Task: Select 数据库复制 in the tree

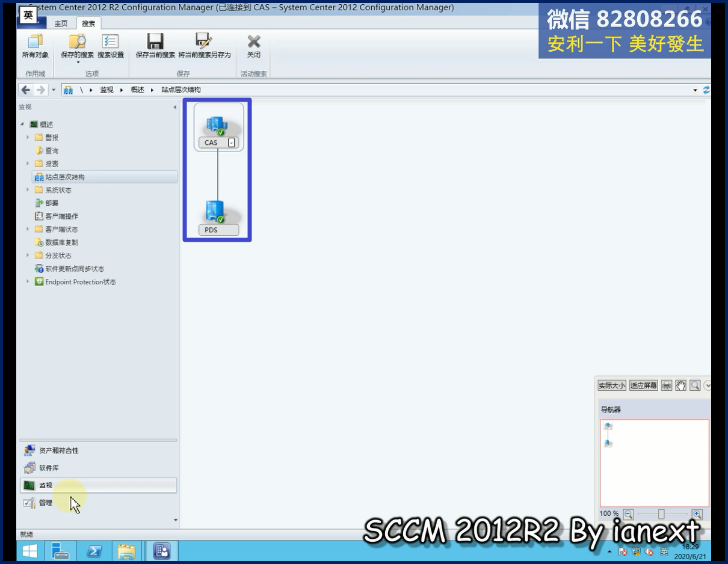Action: (x=61, y=242)
